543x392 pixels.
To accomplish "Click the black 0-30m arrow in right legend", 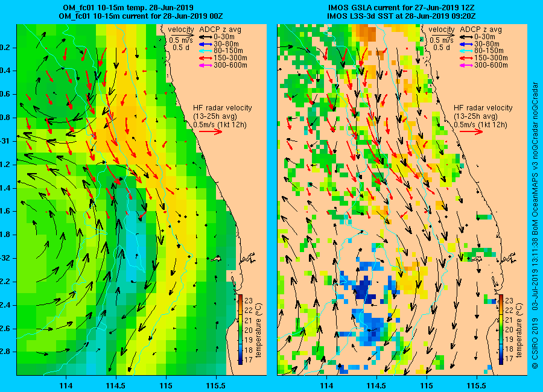I will [466, 37].
